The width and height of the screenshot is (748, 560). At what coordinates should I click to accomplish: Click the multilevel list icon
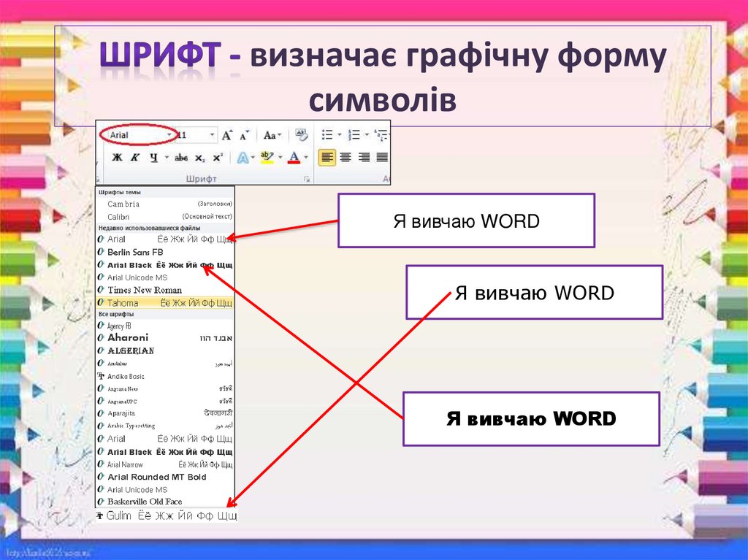(381, 135)
